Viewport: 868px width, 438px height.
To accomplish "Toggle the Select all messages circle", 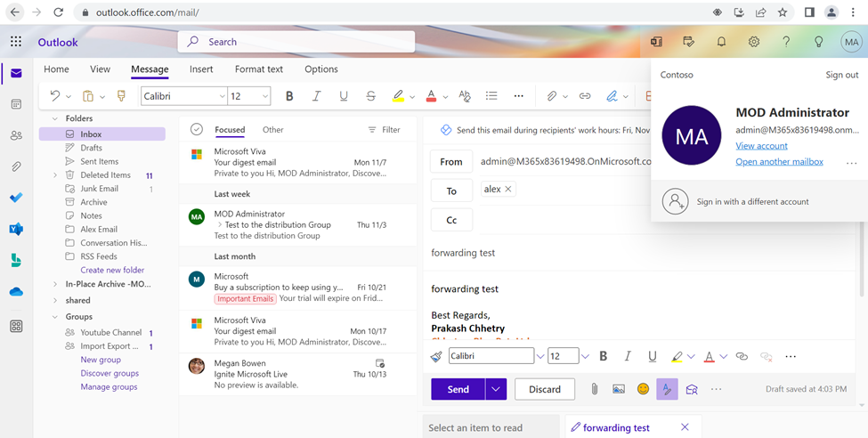I will coord(197,129).
